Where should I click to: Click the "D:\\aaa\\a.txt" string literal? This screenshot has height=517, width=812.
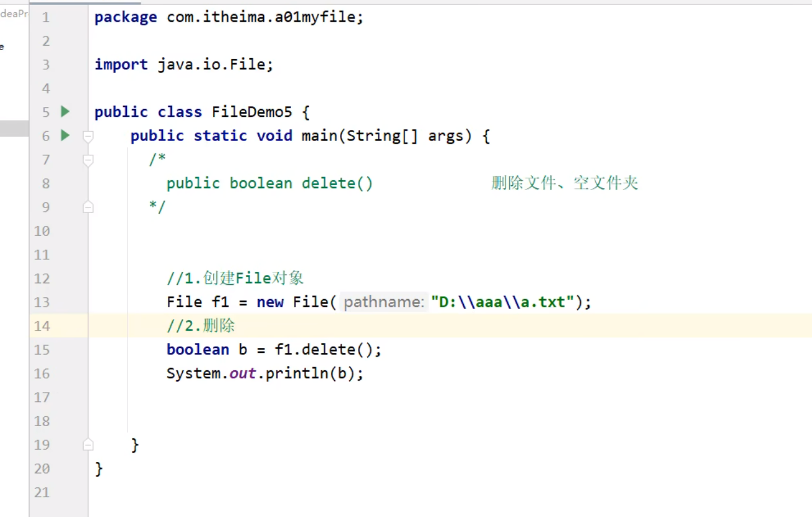[503, 302]
